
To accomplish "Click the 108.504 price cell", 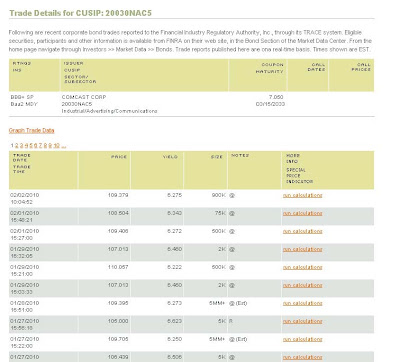I will 118,213.
